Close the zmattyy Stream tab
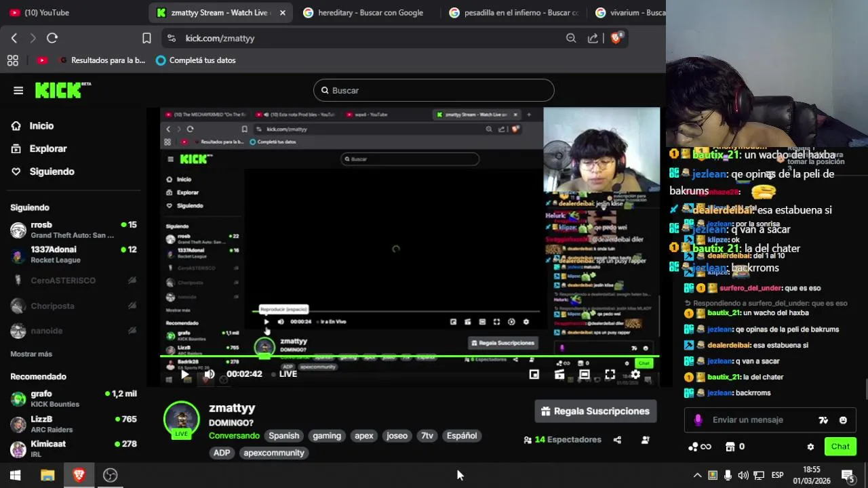This screenshot has height=488, width=868. coord(282,12)
